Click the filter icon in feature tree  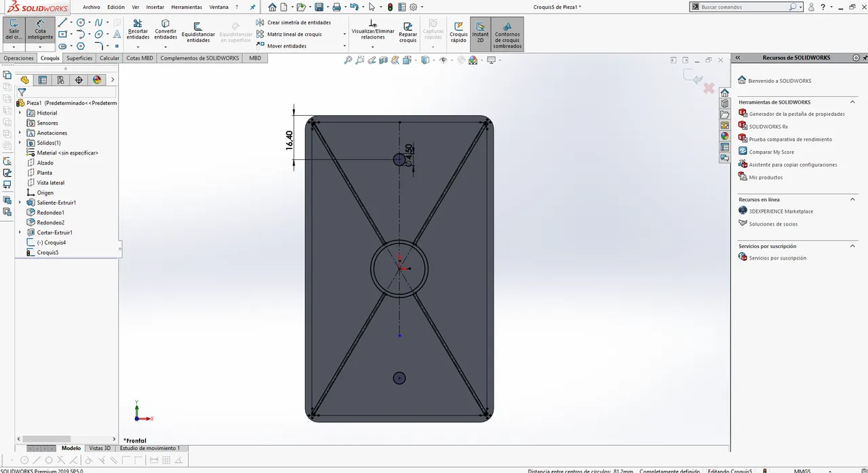point(22,92)
